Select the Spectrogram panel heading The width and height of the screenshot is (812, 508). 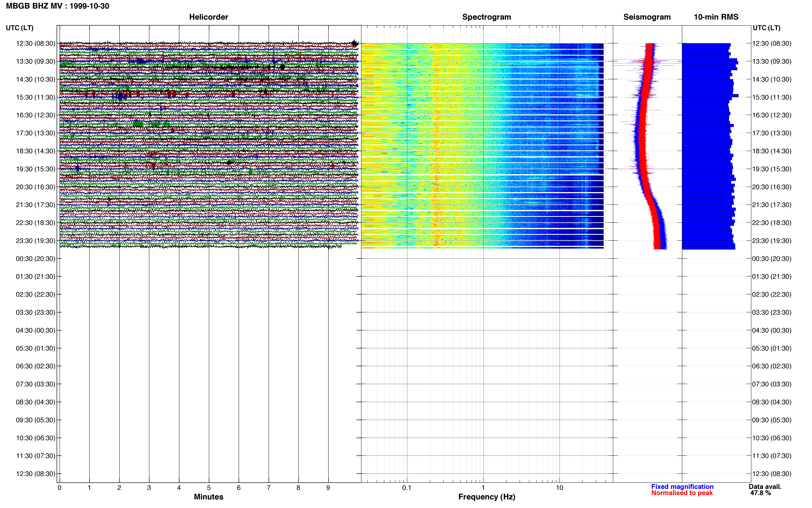(x=487, y=17)
